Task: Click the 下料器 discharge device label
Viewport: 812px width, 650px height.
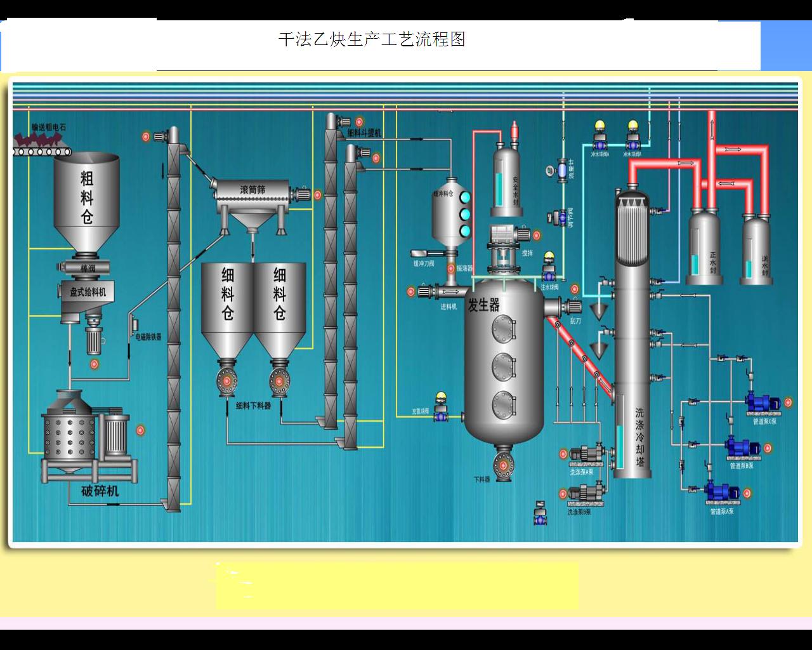Action: tap(482, 479)
